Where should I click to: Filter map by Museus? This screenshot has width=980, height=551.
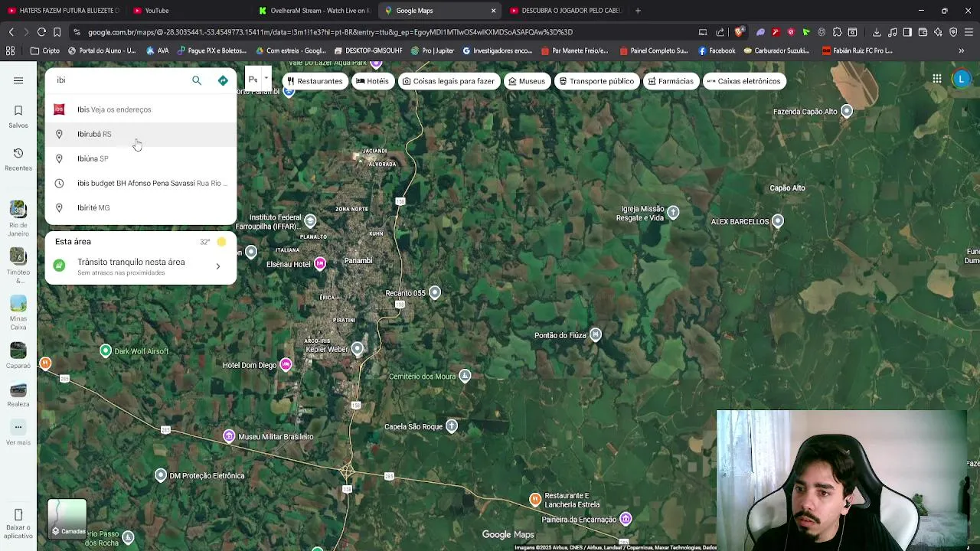tap(527, 81)
